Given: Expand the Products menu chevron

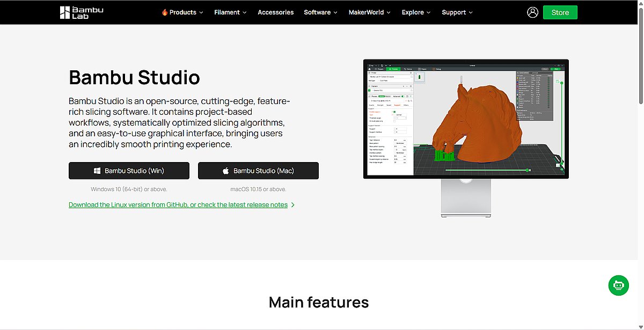Looking at the screenshot, I should coord(201,12).
